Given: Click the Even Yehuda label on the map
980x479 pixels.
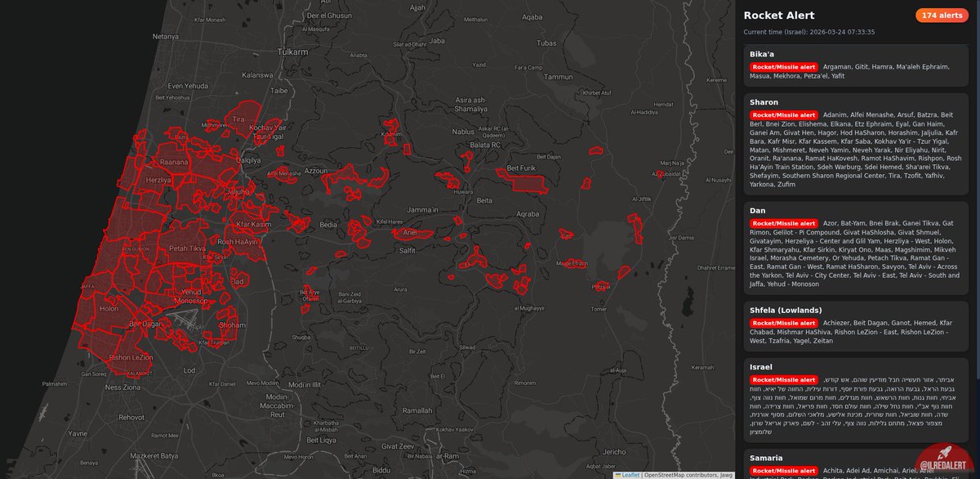Looking at the screenshot, I should [188, 85].
